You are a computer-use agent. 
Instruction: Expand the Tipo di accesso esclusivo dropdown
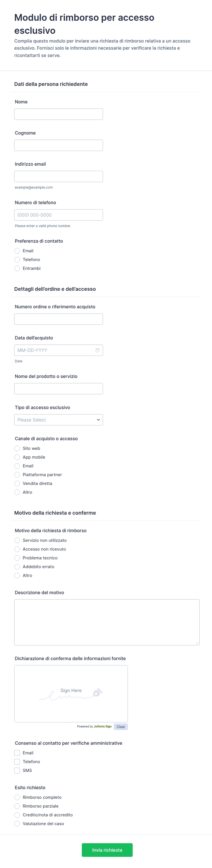[59, 420]
